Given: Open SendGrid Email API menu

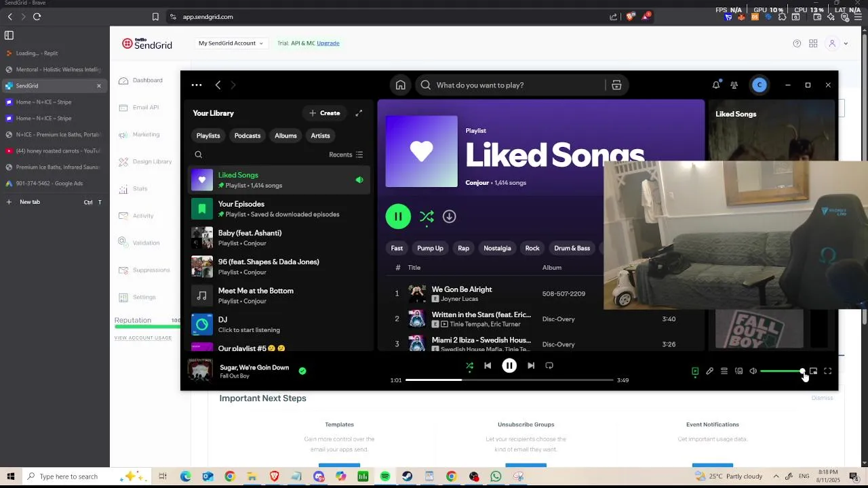Looking at the screenshot, I should pyautogui.click(x=139, y=108).
